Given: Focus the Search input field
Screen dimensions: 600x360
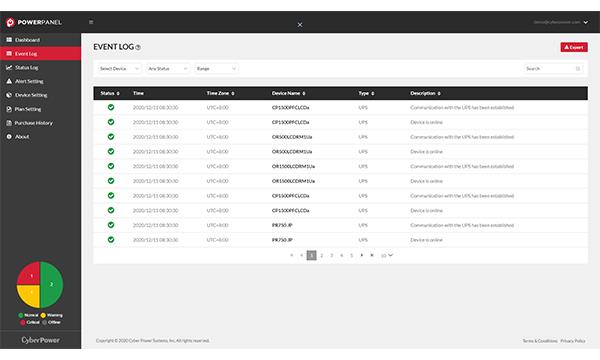Looking at the screenshot, I should coord(553,68).
